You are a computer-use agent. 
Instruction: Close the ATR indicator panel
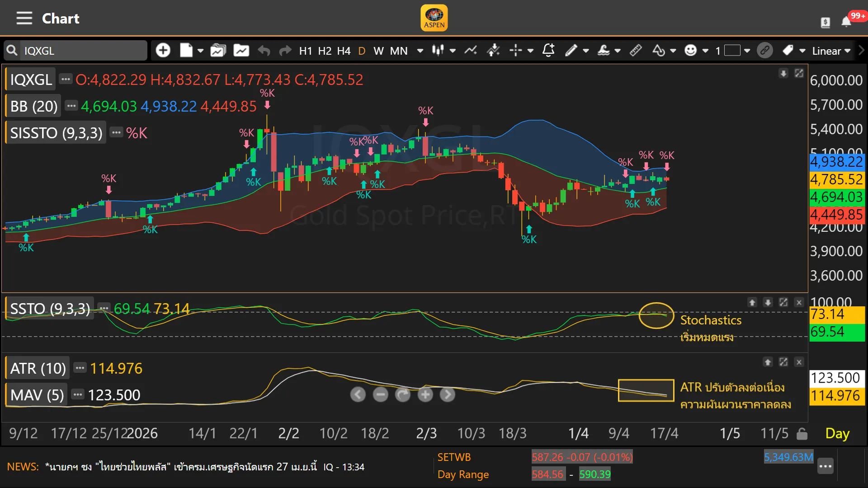coord(799,362)
